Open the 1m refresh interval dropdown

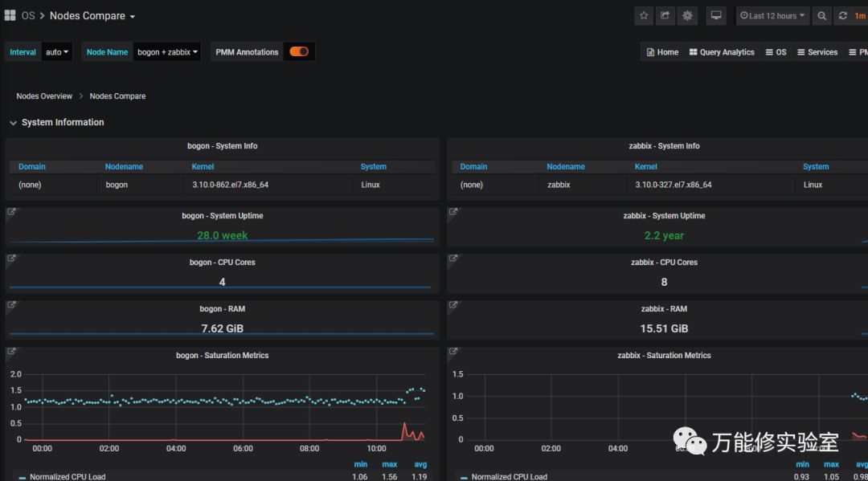tap(860, 15)
